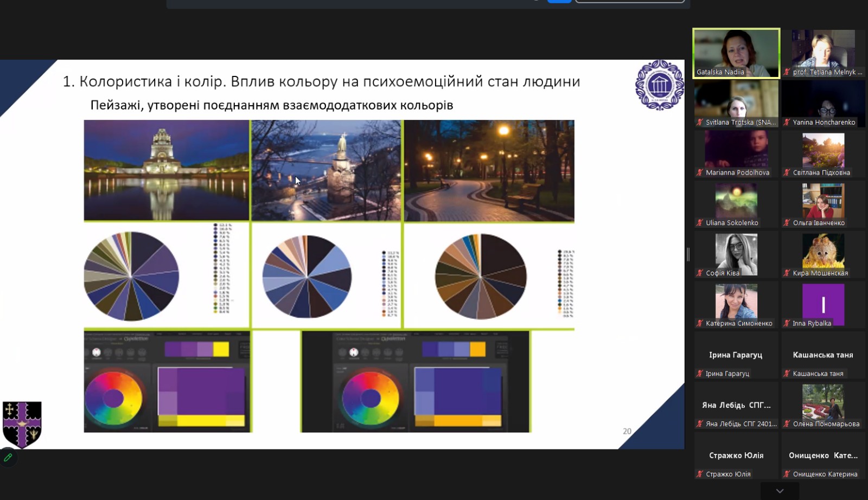The width and height of the screenshot is (868, 500).
Task: Click muted mic icon beside Svitlana Trotska
Action: 700,123
